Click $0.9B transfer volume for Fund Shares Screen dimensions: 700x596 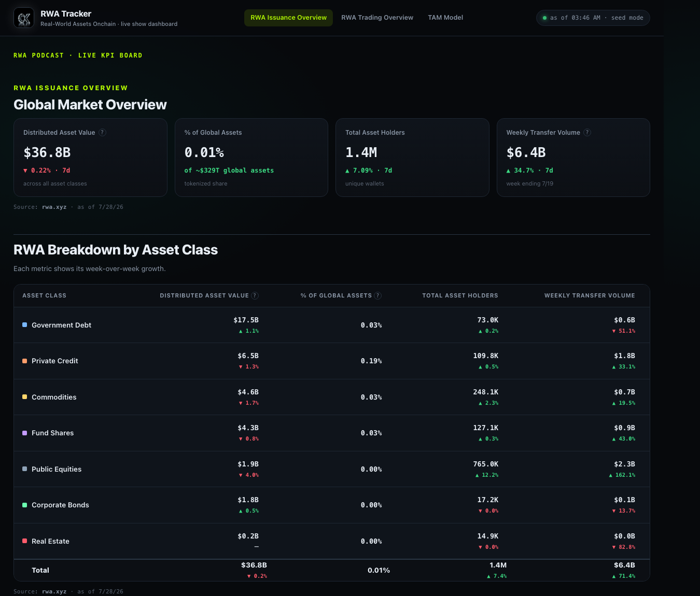(x=625, y=428)
